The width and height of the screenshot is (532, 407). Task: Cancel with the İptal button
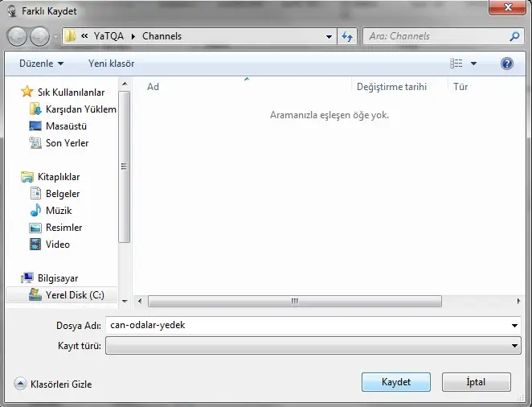476,382
